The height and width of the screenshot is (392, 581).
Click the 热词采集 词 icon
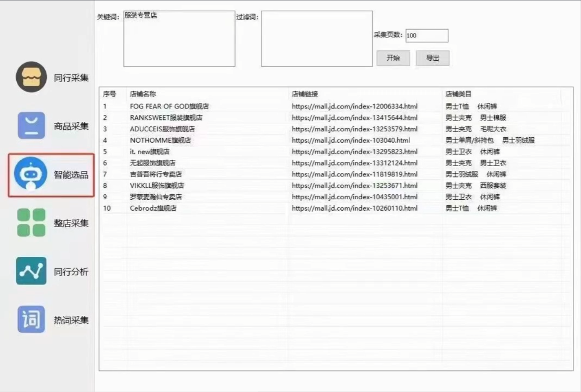pos(31,320)
